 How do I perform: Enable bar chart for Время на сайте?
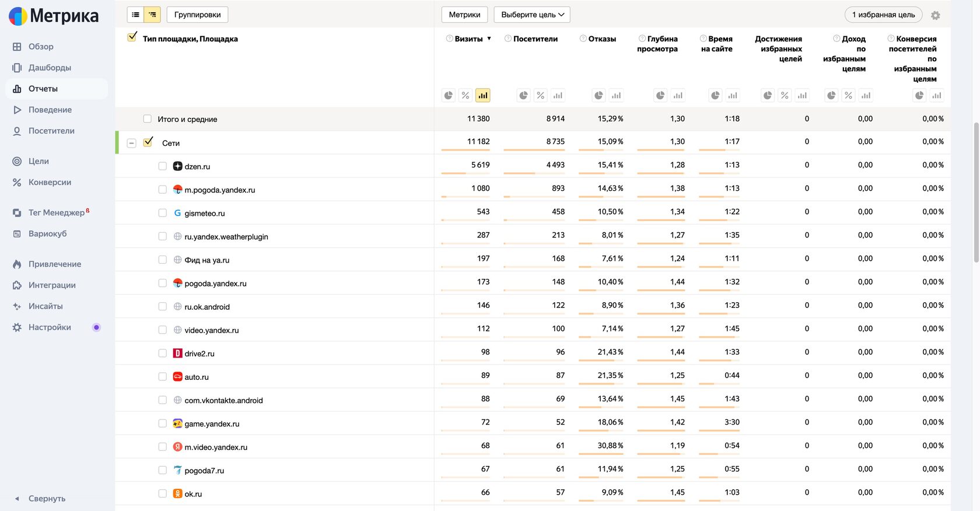(x=733, y=95)
